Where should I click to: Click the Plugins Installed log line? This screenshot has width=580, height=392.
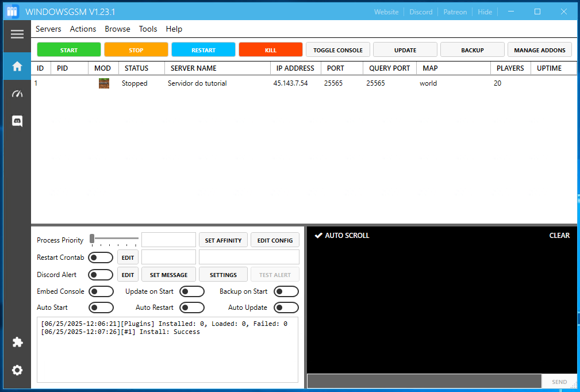tap(164, 324)
